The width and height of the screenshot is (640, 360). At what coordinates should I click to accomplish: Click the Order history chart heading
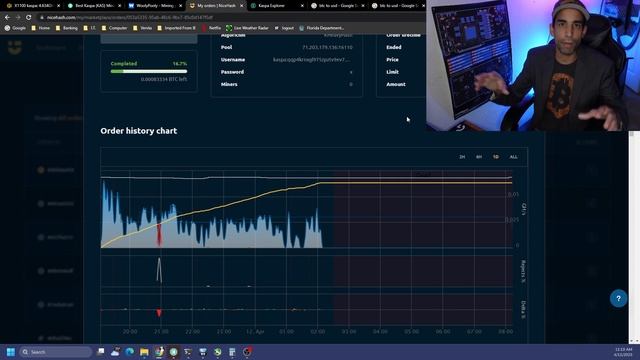click(139, 131)
